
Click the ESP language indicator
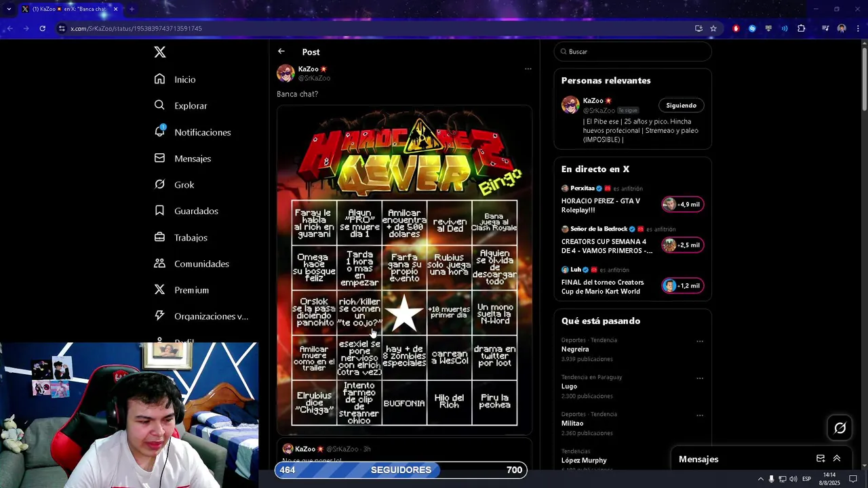(x=806, y=479)
